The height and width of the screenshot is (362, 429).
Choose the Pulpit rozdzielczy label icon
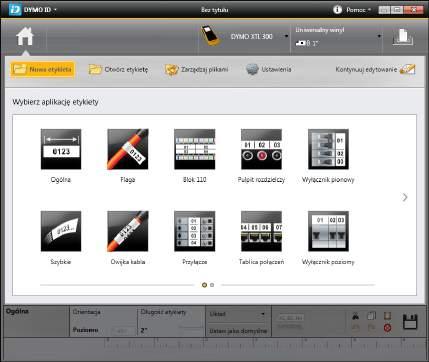(261, 149)
